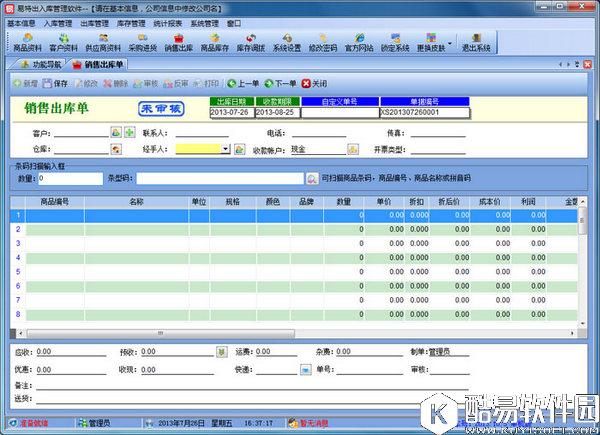Open 供应商资料 toolbar icon

[x=103, y=43]
